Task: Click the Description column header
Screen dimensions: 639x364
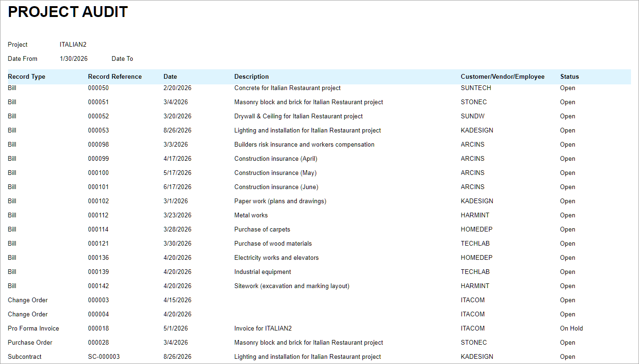Action: point(252,76)
